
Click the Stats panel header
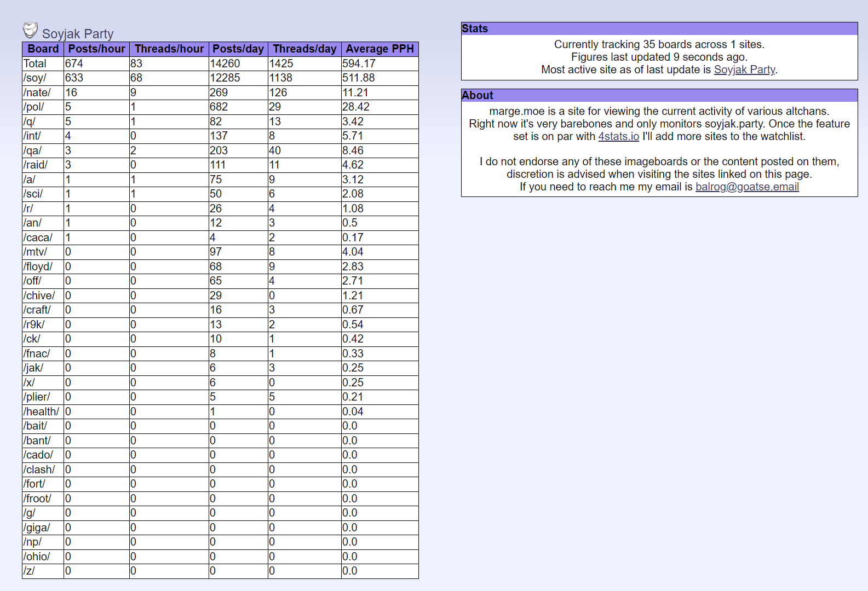tap(659, 29)
